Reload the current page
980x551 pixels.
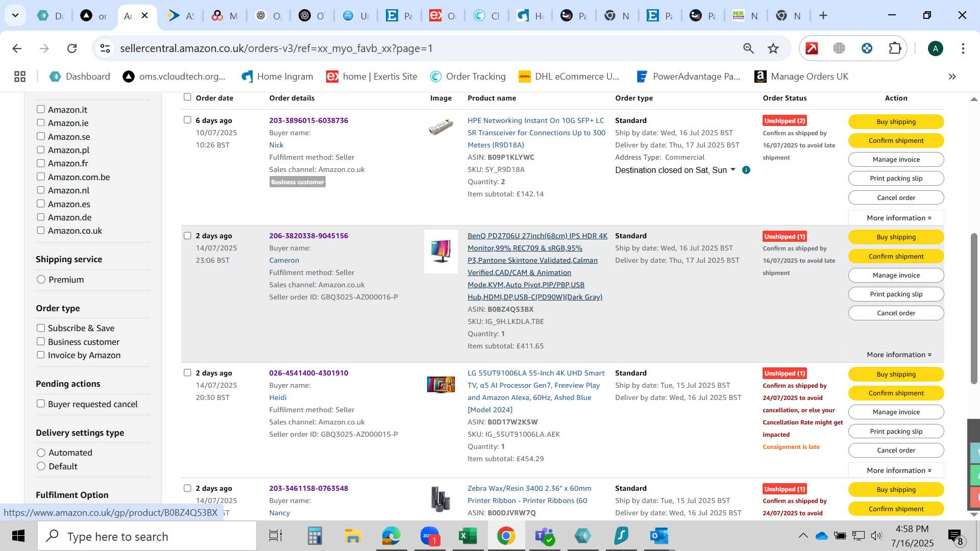coord(72,48)
